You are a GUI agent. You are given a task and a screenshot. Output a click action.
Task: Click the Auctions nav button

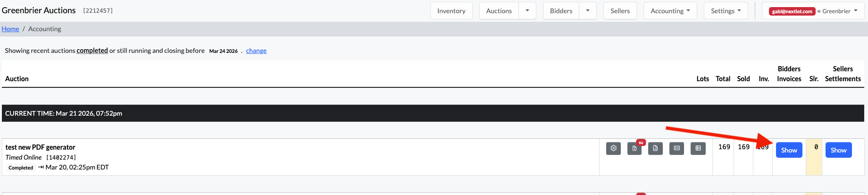tap(499, 11)
